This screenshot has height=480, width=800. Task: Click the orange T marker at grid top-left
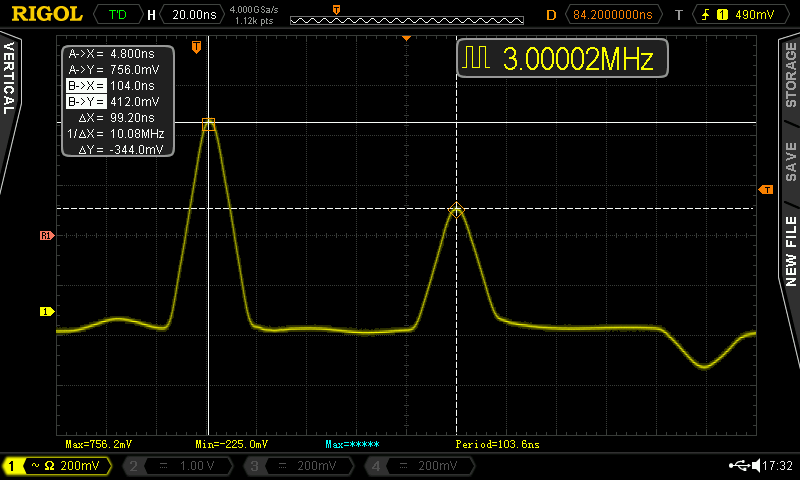[x=196, y=47]
